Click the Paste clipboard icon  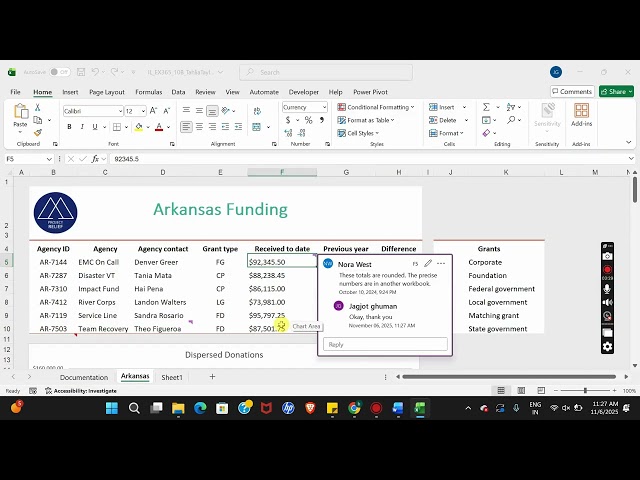[x=20, y=111]
